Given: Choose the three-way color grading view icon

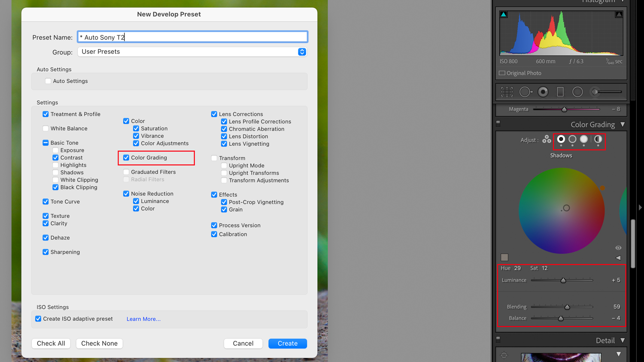Looking at the screenshot, I should [547, 139].
